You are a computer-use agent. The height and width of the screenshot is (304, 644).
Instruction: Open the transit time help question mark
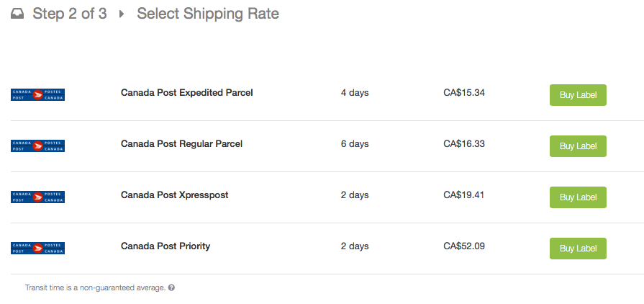coord(171,287)
